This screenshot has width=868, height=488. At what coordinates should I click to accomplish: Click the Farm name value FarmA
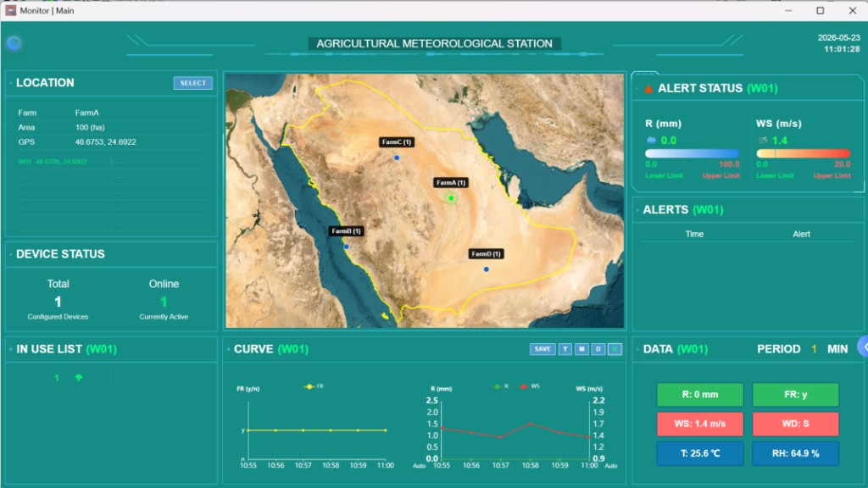[87, 113]
